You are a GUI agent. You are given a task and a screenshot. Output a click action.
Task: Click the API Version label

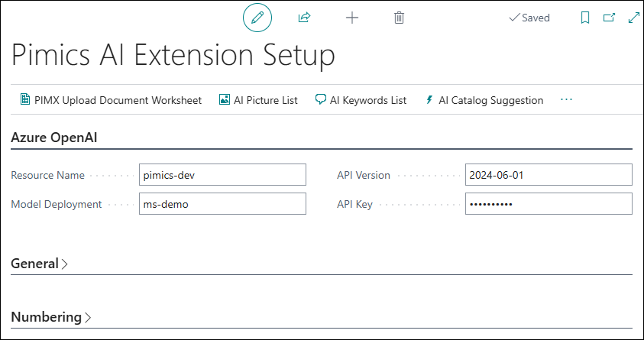364,175
